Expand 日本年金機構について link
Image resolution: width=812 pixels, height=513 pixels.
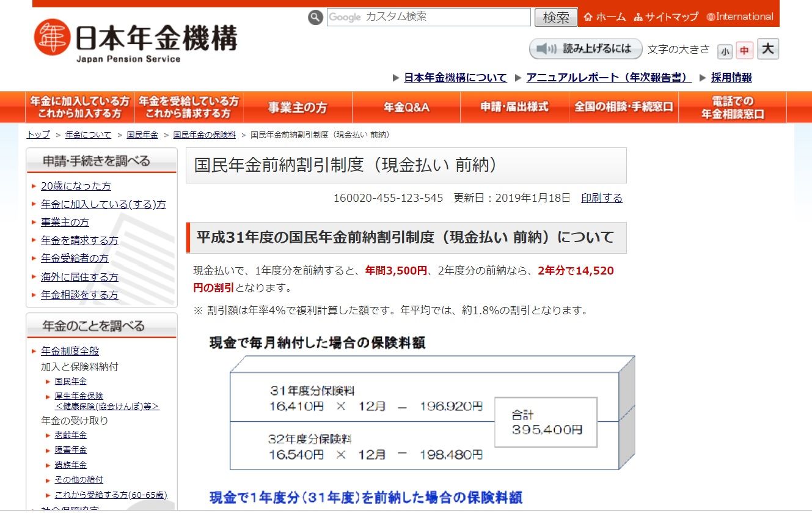point(455,78)
